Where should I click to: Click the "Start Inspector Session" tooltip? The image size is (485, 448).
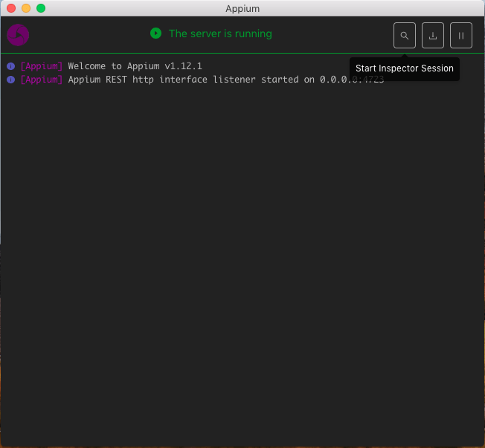click(x=404, y=68)
